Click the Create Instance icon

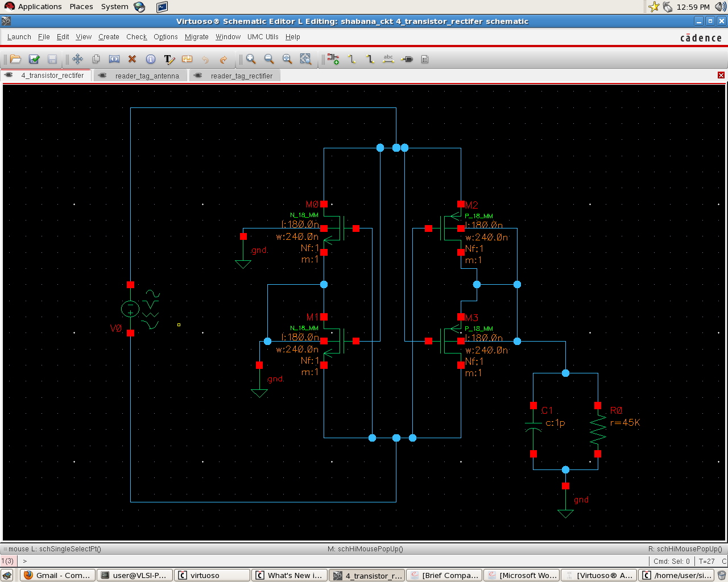click(x=333, y=59)
